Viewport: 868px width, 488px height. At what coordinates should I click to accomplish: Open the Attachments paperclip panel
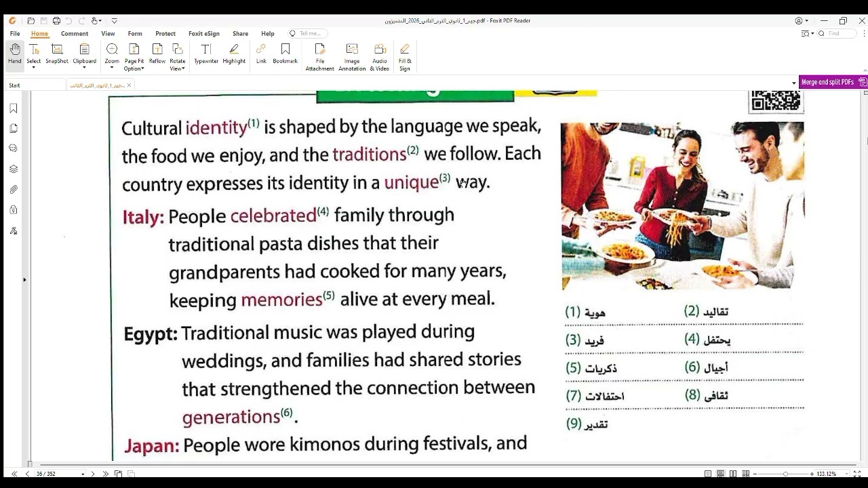[x=14, y=190]
